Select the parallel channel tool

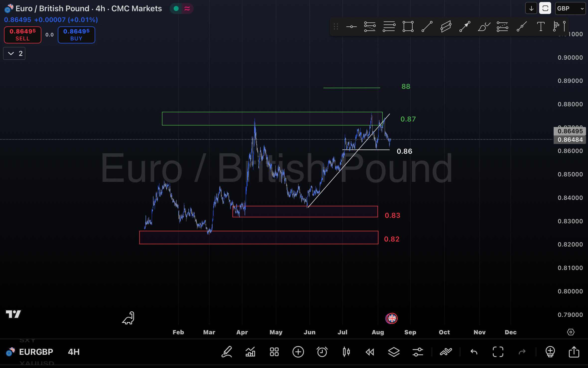446,27
